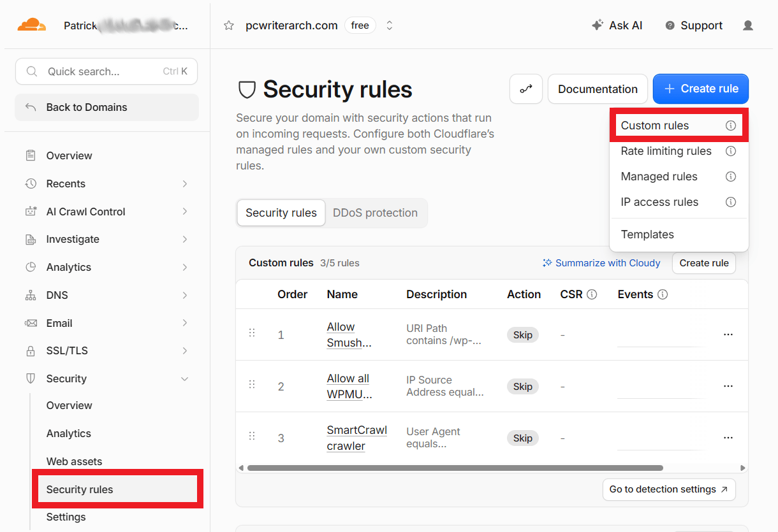This screenshot has height=532, width=778.
Task: Select Security rules in the sidebar
Action: coord(117,489)
